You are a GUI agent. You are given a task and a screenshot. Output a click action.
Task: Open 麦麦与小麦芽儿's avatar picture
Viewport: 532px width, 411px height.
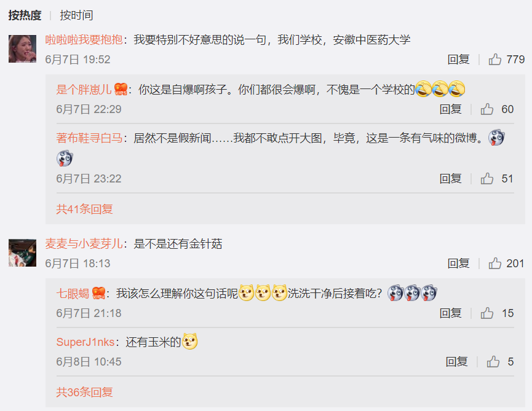pos(22,252)
